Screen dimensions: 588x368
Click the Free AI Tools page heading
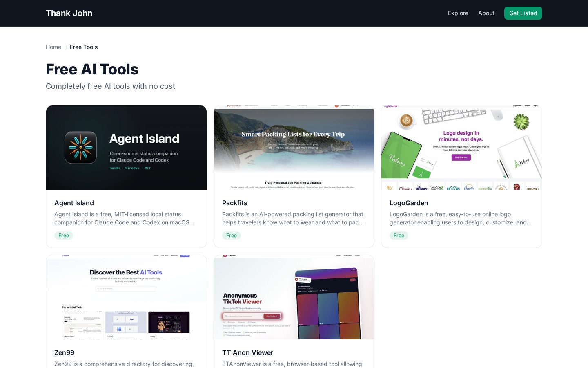[92, 69]
